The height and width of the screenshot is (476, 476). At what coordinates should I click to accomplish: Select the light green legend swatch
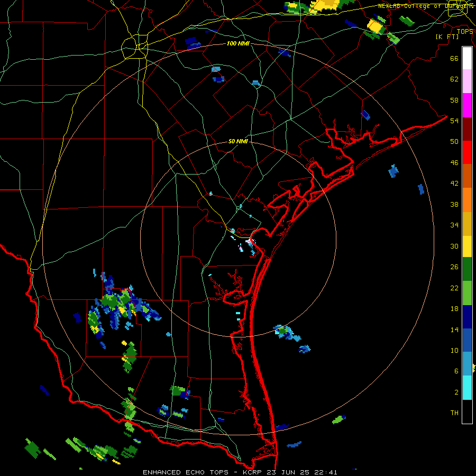point(467,293)
